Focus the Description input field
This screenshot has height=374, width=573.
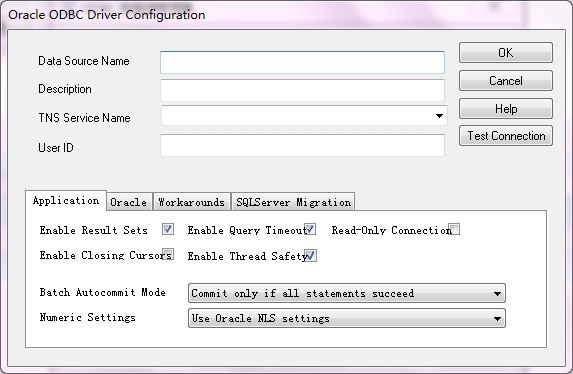coord(302,90)
